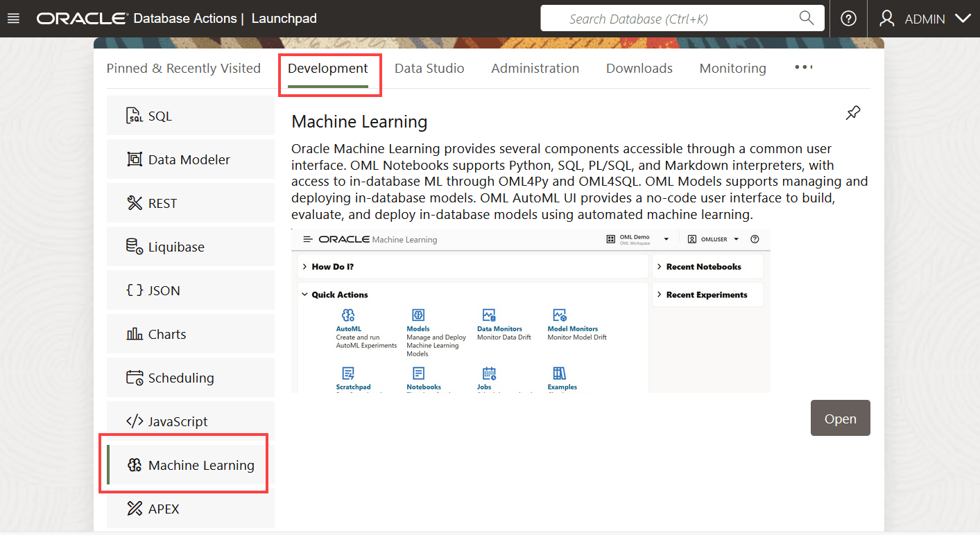Select the Charts entry
Viewport: 980px width, 535px height.
pos(191,334)
